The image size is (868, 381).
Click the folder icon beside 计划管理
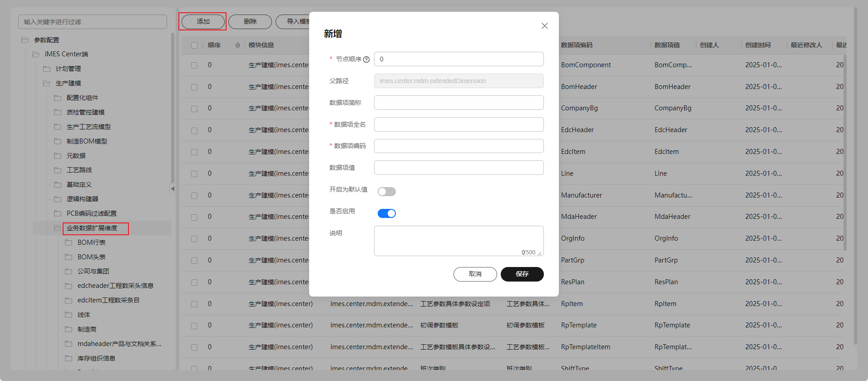tap(47, 69)
